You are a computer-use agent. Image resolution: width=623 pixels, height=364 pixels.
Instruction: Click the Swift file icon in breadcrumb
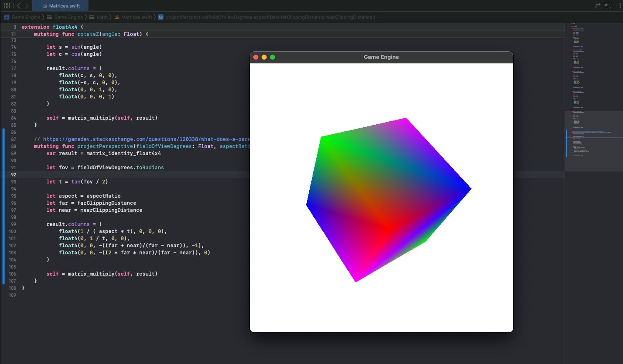117,17
